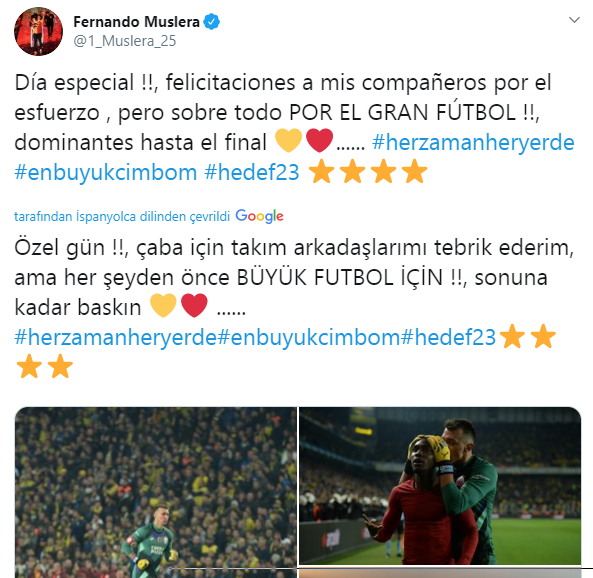Open #hedef23 hashtag in original tweet
The width and height of the screenshot is (593, 578).
pyautogui.click(x=252, y=172)
